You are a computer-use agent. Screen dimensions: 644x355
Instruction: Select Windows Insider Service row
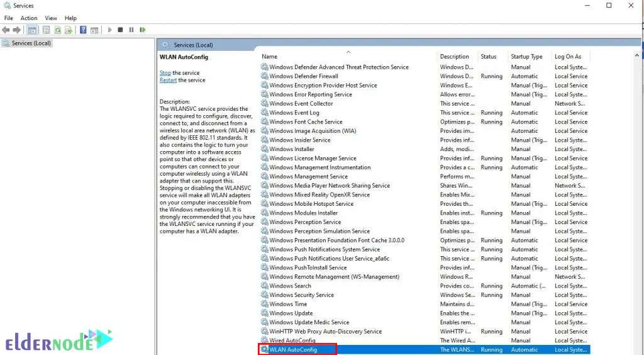425,140
